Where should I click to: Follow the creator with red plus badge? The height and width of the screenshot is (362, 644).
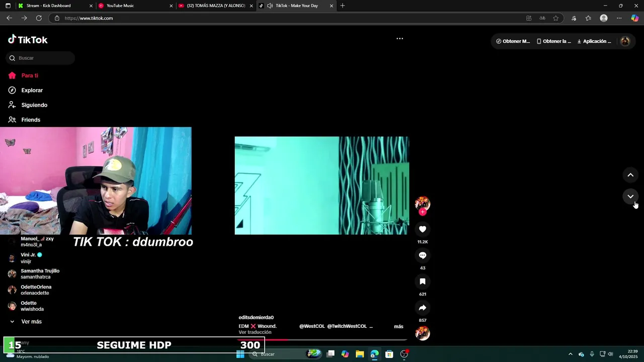[x=423, y=212]
